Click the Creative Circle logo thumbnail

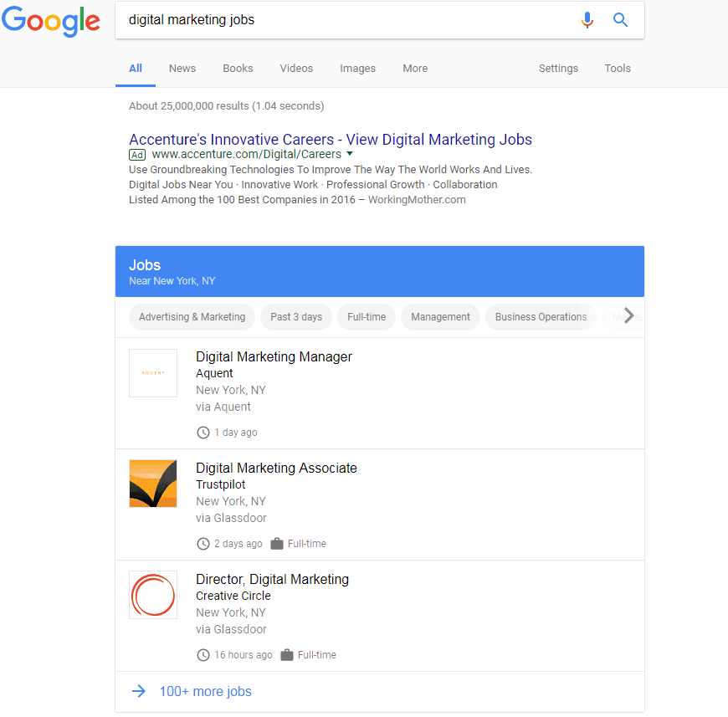pos(153,595)
